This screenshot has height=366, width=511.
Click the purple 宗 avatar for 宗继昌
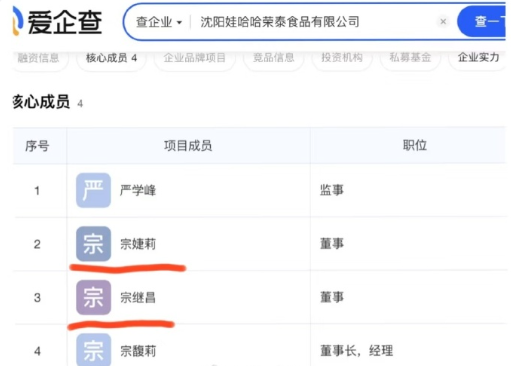(93, 297)
